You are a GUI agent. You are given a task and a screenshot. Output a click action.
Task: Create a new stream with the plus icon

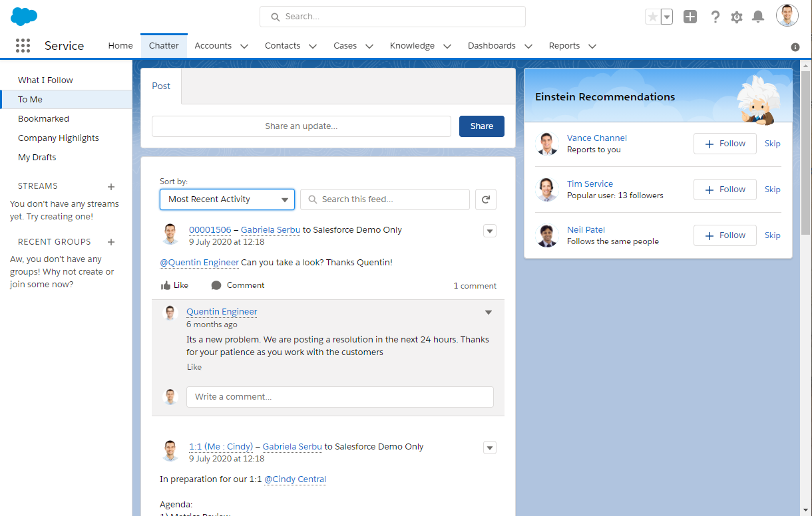point(110,187)
